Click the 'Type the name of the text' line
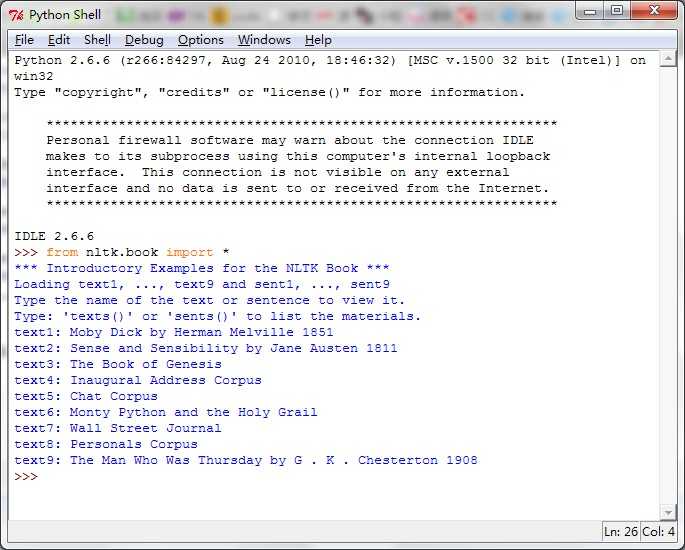This screenshot has width=685, height=550. click(210, 300)
